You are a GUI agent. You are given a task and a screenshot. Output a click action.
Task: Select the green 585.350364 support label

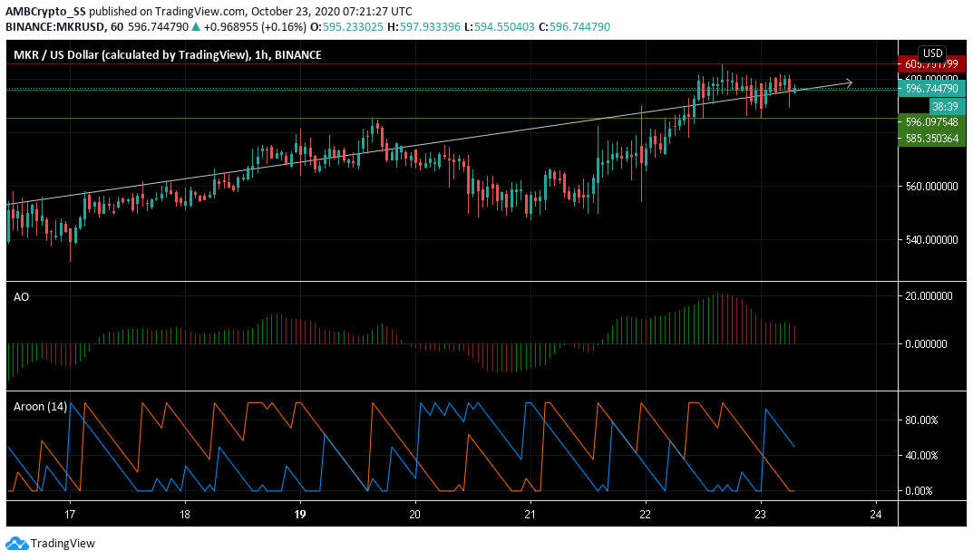pos(931,139)
